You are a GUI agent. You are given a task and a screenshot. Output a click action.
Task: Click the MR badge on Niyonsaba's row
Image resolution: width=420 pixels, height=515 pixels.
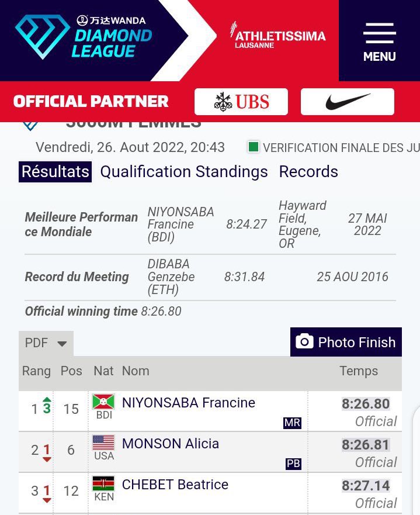(292, 423)
